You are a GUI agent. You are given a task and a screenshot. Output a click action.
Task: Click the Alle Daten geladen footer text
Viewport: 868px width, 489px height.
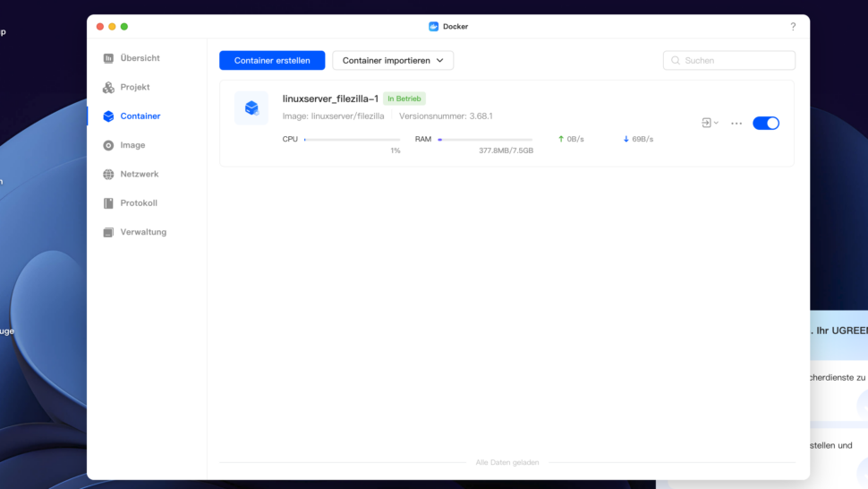[507, 462]
